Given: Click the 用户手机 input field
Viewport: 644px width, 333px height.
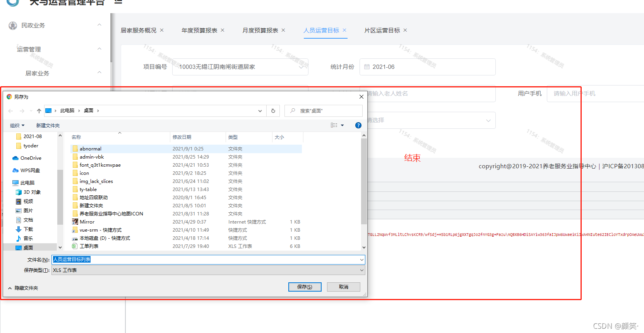Looking at the screenshot, I should 595,94.
